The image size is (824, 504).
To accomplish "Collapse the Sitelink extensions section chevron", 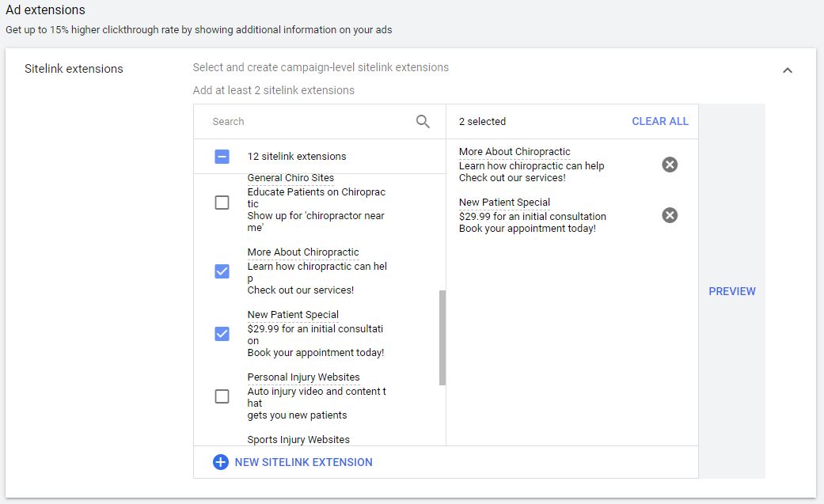I will [787, 70].
